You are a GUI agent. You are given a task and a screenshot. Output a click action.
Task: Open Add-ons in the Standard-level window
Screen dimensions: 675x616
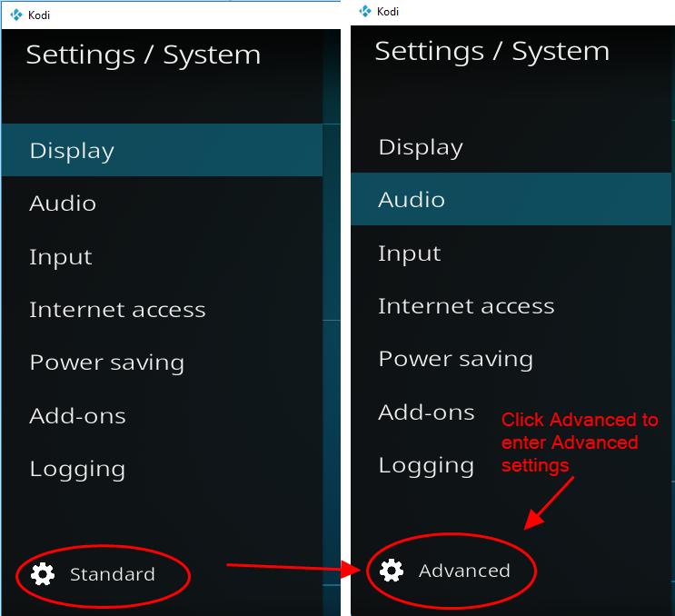tap(77, 416)
